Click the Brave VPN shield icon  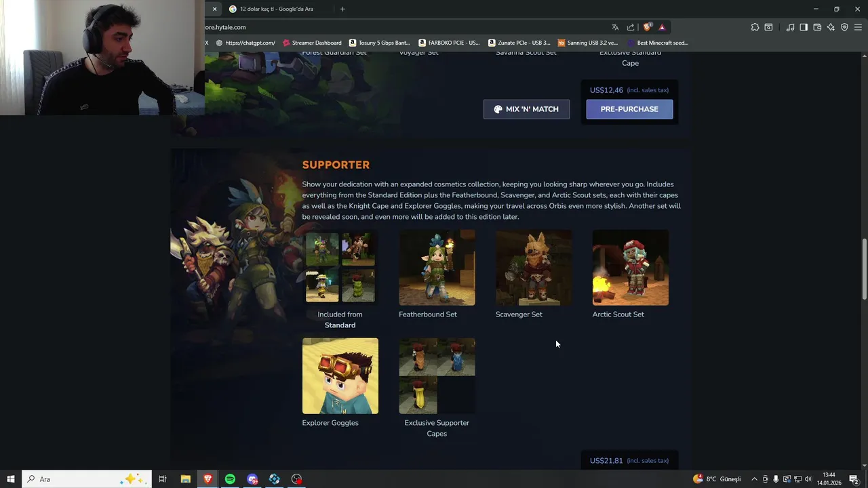[x=844, y=27]
